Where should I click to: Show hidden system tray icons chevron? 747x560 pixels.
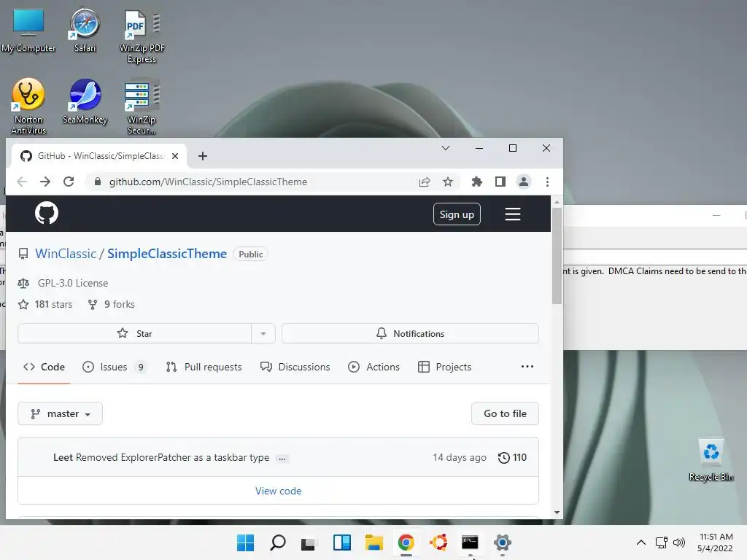[641, 542]
